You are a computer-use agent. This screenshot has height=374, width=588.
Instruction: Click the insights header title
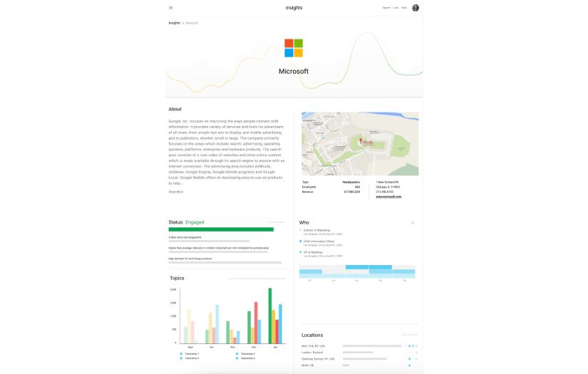pyautogui.click(x=294, y=8)
